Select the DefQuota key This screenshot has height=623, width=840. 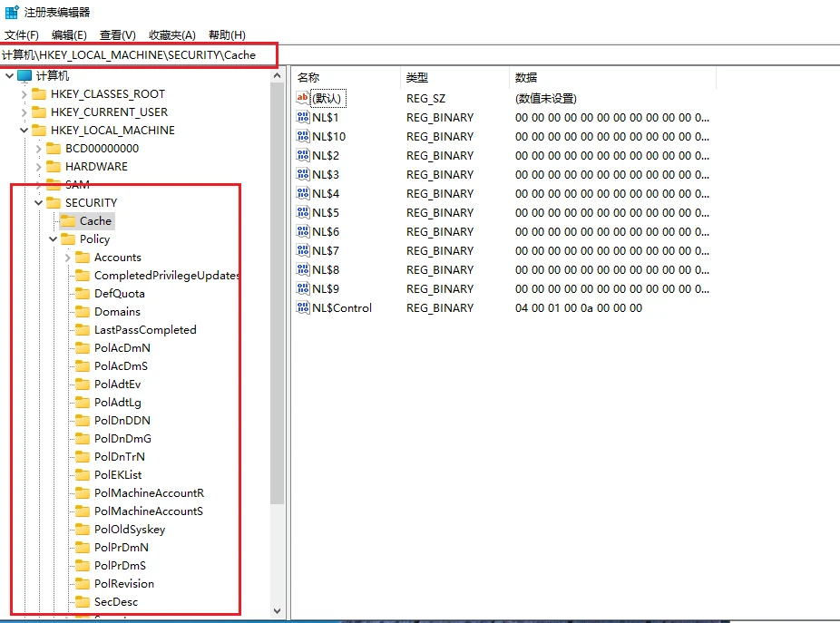tap(120, 294)
